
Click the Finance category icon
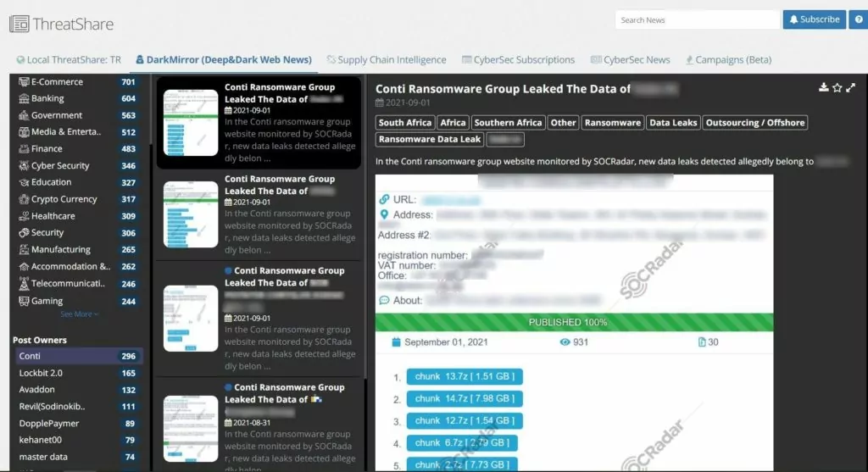coord(24,148)
